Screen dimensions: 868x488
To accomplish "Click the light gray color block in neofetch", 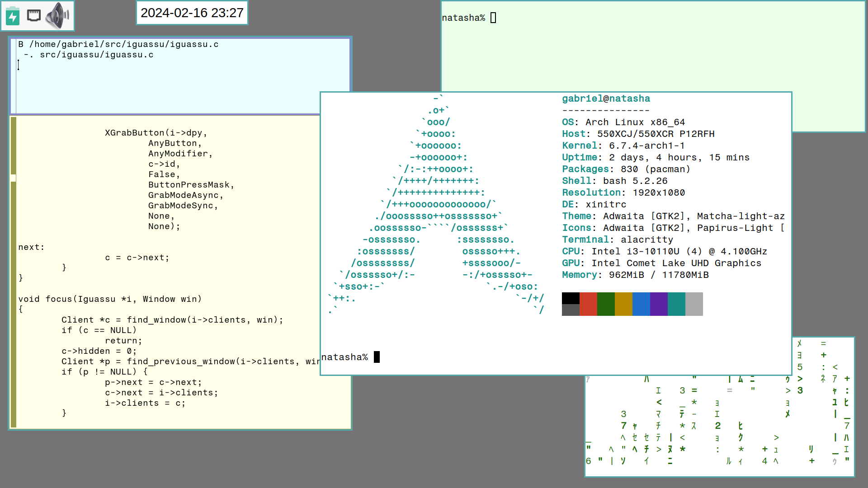I will (x=694, y=304).
